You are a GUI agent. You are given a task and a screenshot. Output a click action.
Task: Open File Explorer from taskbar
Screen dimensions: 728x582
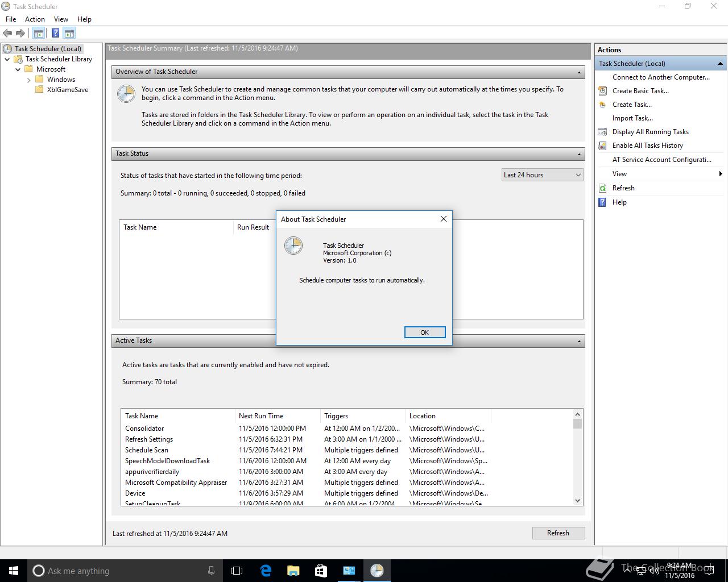tap(293, 571)
